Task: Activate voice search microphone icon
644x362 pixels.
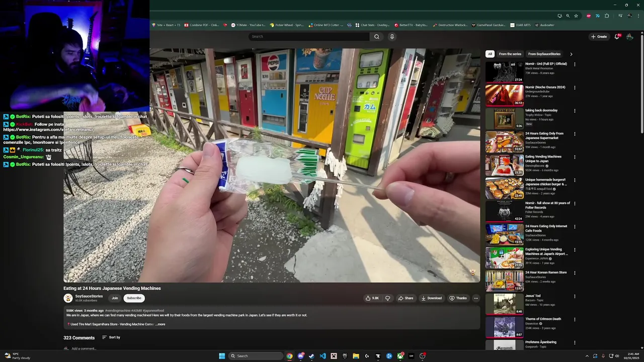Action: pyautogui.click(x=392, y=36)
